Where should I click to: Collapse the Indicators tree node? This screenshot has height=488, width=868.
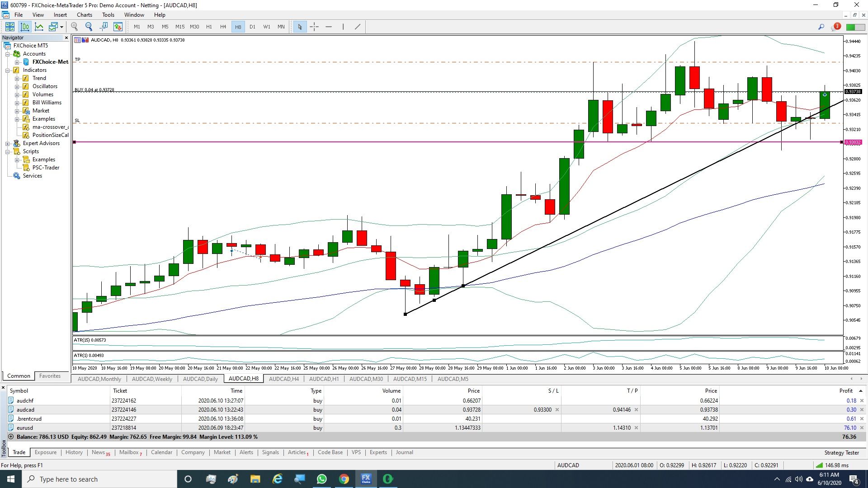coord(8,70)
